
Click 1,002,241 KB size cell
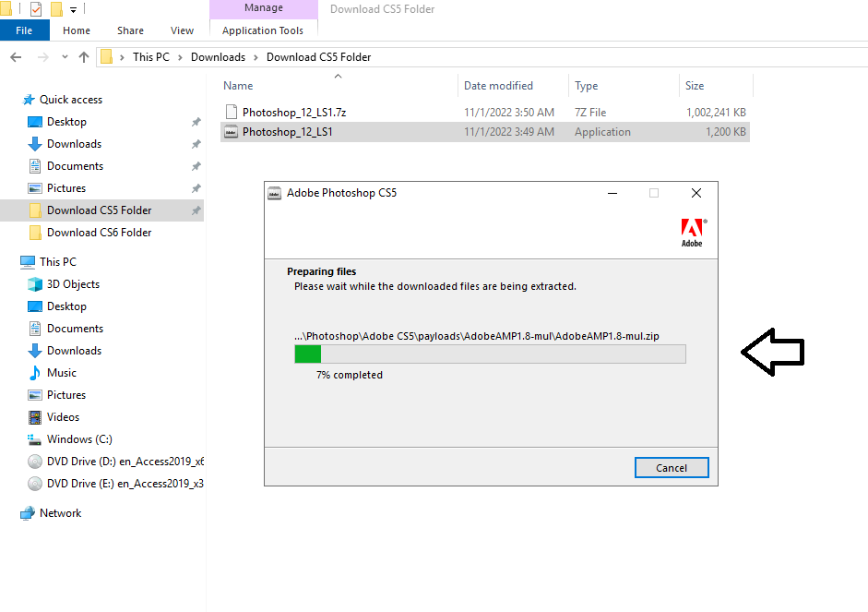point(717,113)
